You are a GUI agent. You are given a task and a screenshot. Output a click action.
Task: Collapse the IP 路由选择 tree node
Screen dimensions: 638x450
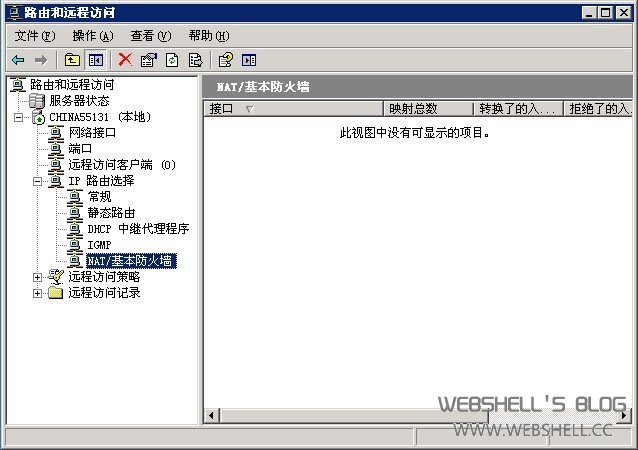pos(37,181)
